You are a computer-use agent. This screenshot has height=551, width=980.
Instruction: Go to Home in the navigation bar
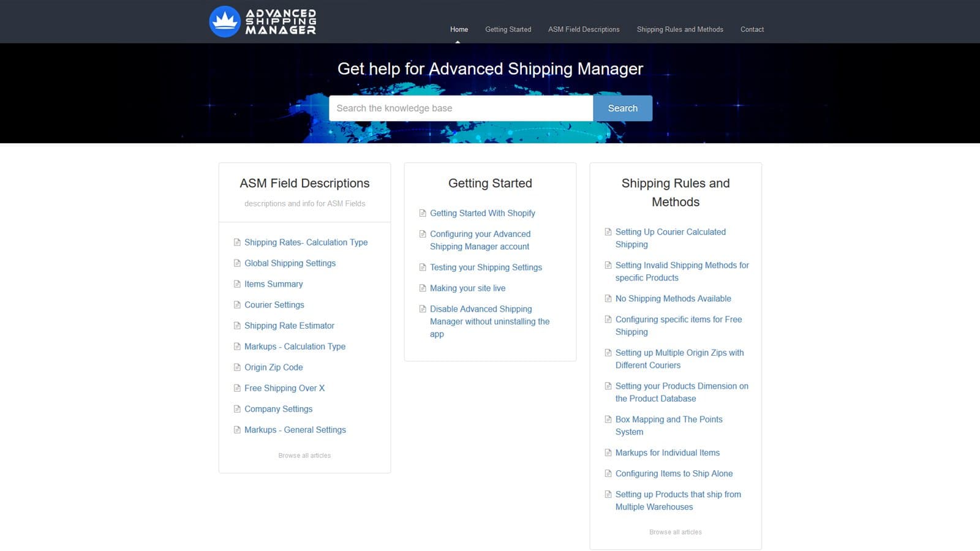[x=459, y=29]
